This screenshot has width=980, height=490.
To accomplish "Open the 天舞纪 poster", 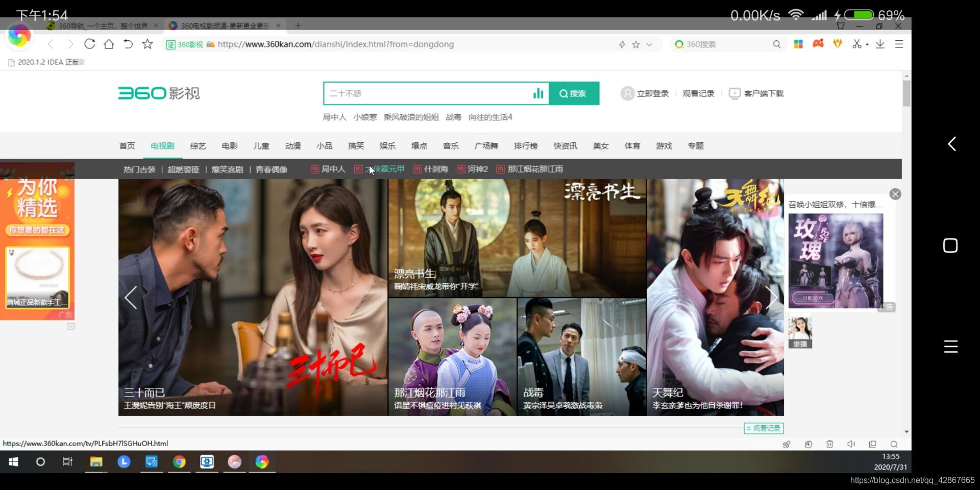I will point(716,297).
